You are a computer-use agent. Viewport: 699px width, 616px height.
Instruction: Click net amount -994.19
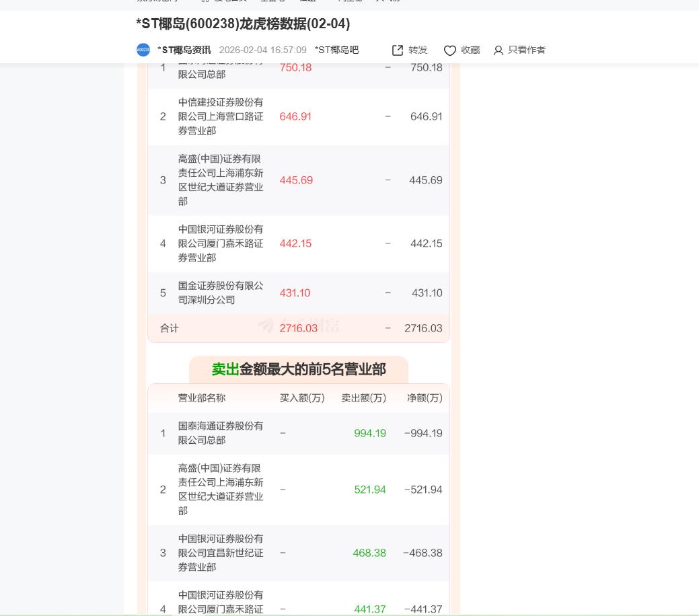click(423, 433)
